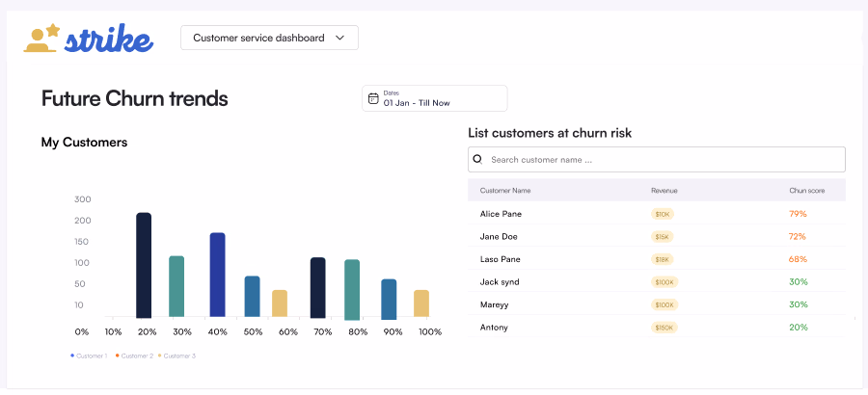Click Jack synd's $100K revenue badge
The width and height of the screenshot is (868, 395).
point(664,281)
